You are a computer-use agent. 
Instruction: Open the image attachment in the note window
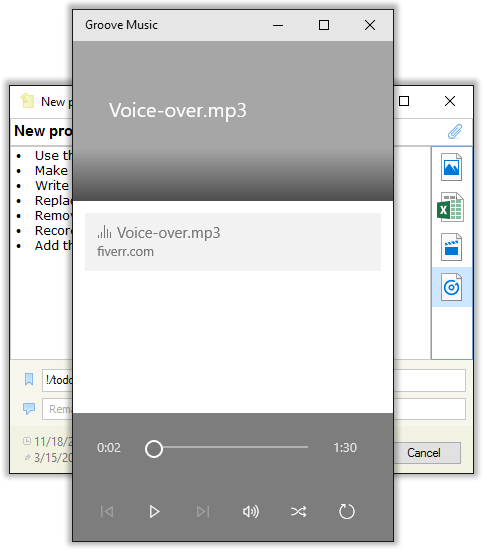pos(451,167)
